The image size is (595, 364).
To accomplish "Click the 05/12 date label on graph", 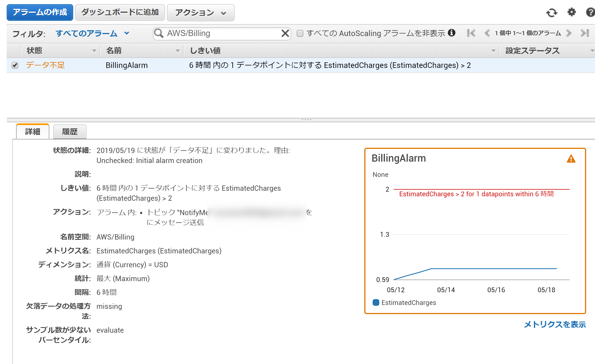I will coord(396,290).
